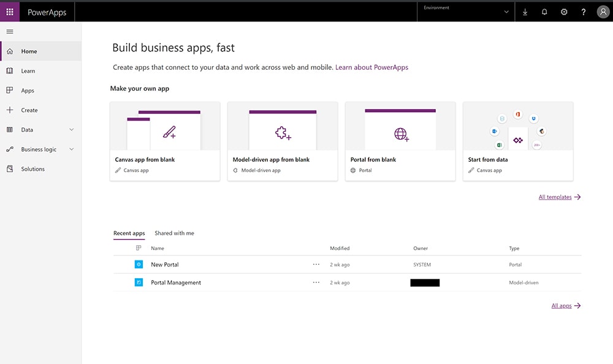Sort by the Owner column header
Viewport: 613px width, 364px height.
coord(421,248)
